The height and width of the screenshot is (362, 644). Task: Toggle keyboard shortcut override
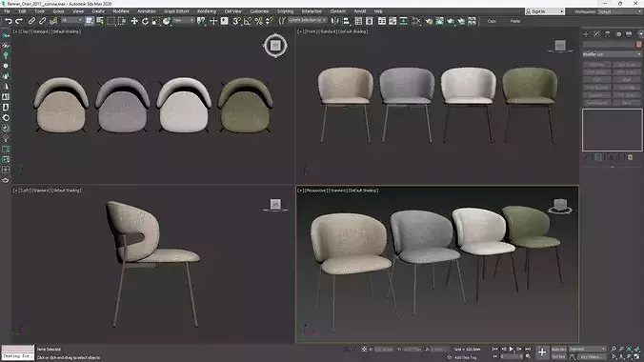coord(224,21)
